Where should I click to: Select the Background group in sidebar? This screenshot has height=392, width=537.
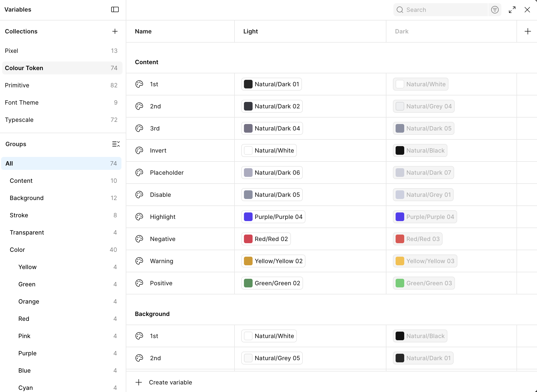point(61,198)
